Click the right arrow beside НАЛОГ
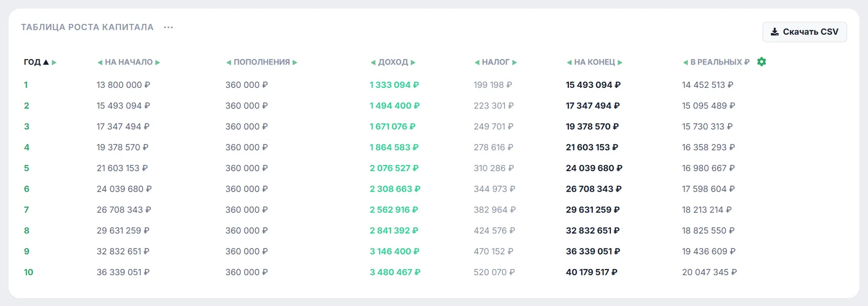The width and height of the screenshot is (868, 306). tap(515, 62)
